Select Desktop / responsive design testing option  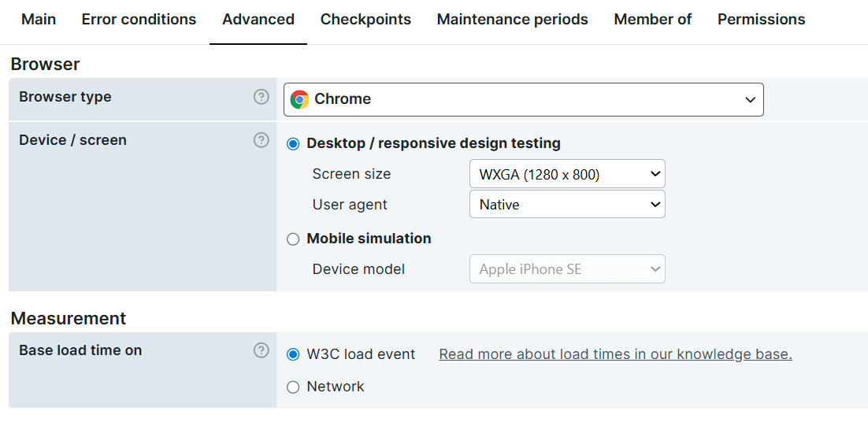293,144
